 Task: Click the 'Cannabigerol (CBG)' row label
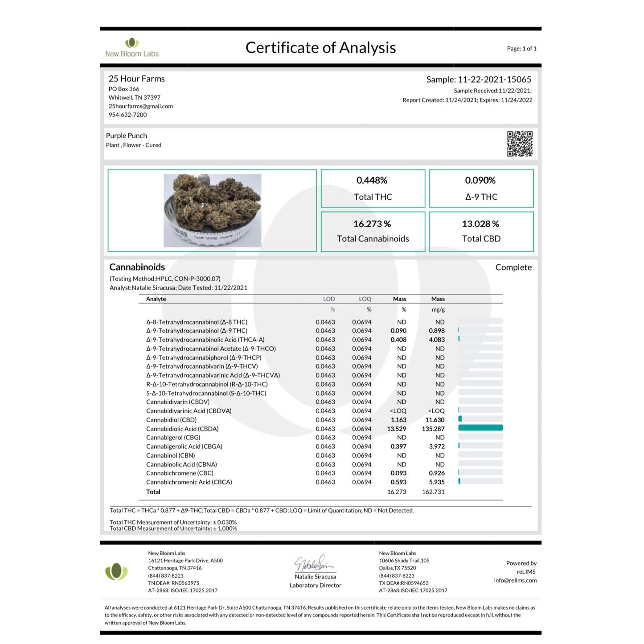coord(173,437)
